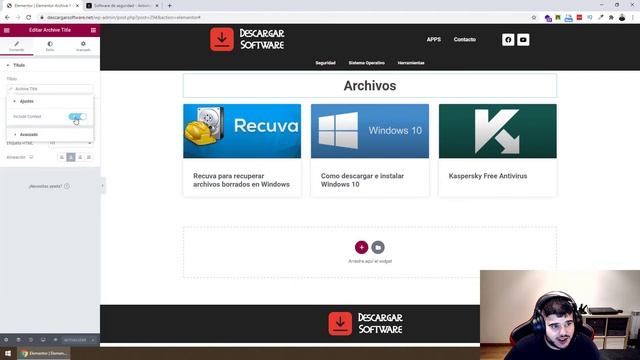Open the ¿Necesitas ayuda? help link
This screenshot has height=360, width=640.
49,186
